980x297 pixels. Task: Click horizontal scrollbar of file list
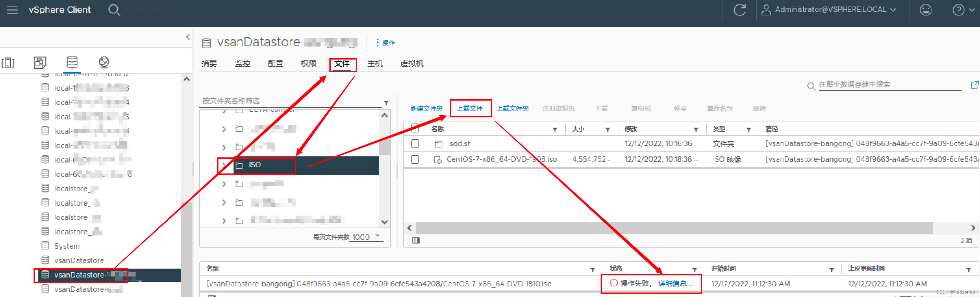point(674,228)
